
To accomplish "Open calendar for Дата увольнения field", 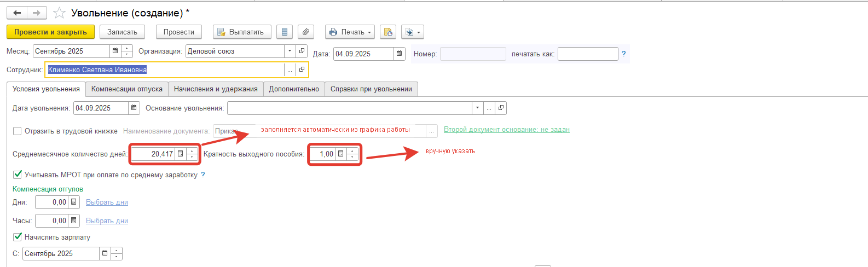I will coord(134,108).
